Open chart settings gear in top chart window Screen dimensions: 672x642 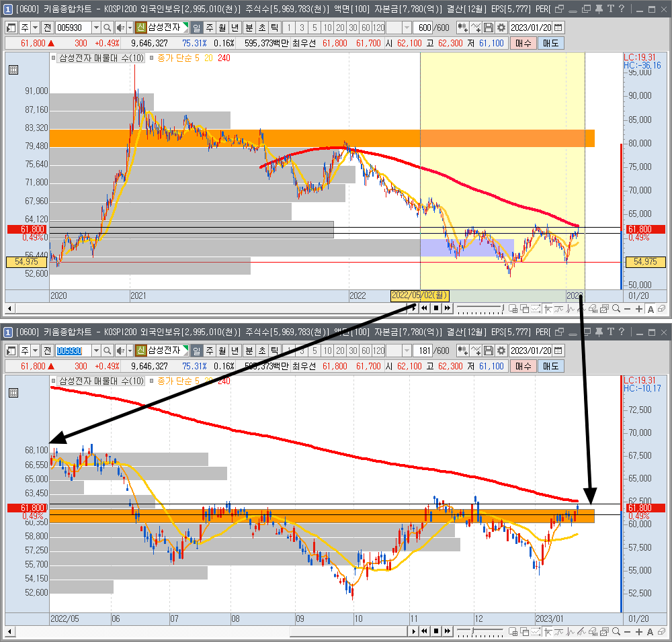pos(501,28)
